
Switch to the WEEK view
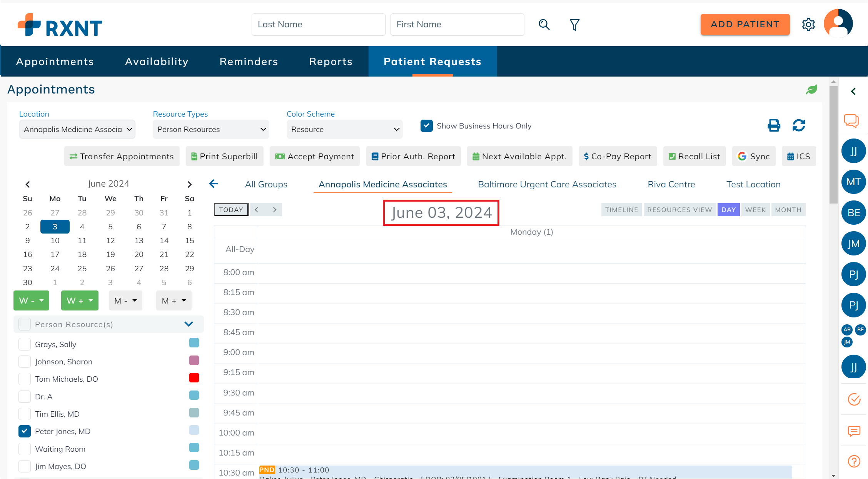[755, 210]
